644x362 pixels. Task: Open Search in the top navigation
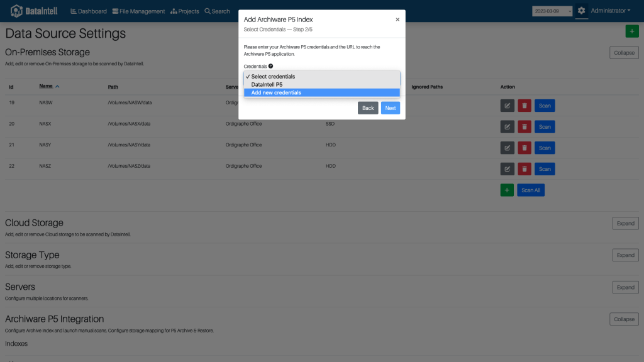click(x=217, y=11)
